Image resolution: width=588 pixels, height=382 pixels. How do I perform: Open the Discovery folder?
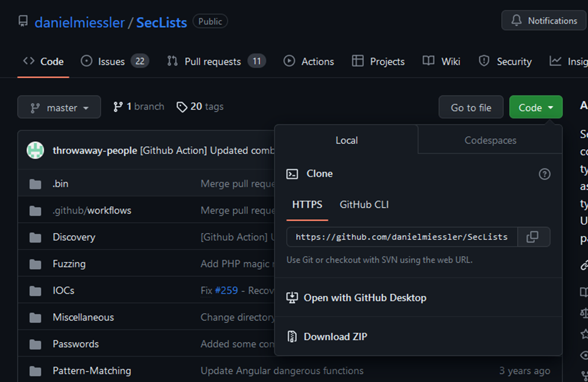pos(74,237)
